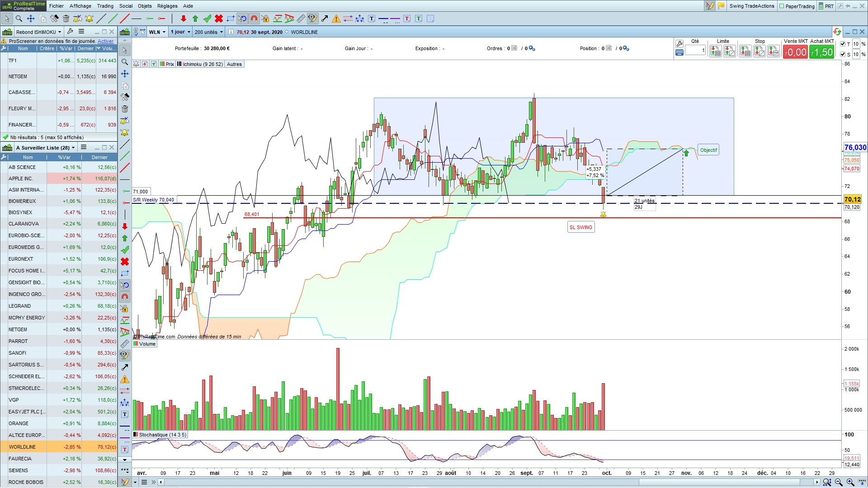868x488 pixels.
Task: Click the trash delete tool in top toolbar
Action: click(x=66, y=19)
